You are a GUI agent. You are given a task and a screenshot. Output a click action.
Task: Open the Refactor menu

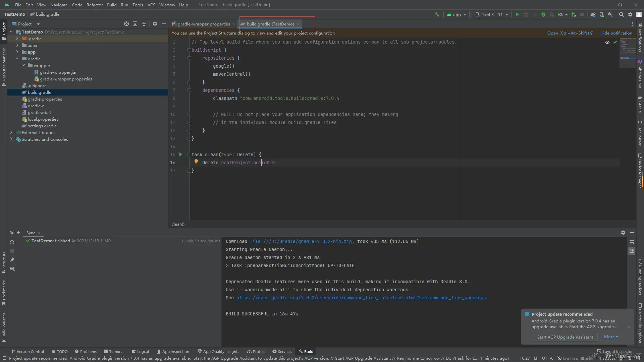coord(95,5)
